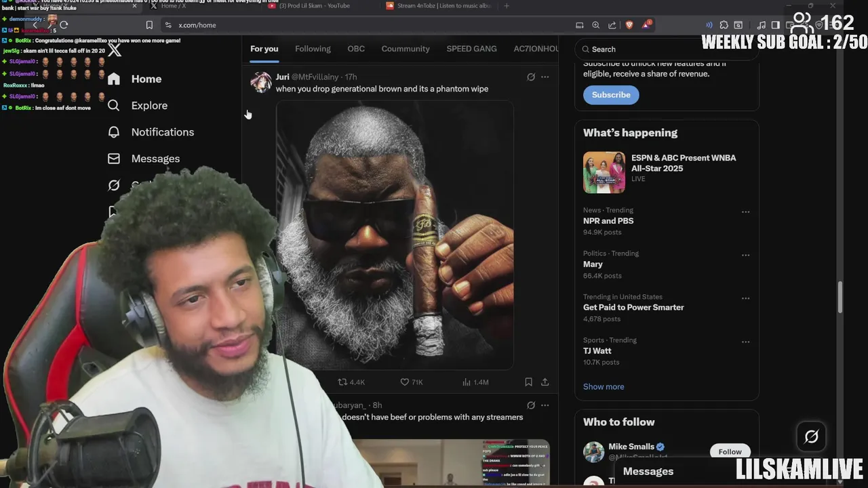The width and height of the screenshot is (868, 488).
Task: Open the AC7IONHOU tab
Action: (x=536, y=49)
